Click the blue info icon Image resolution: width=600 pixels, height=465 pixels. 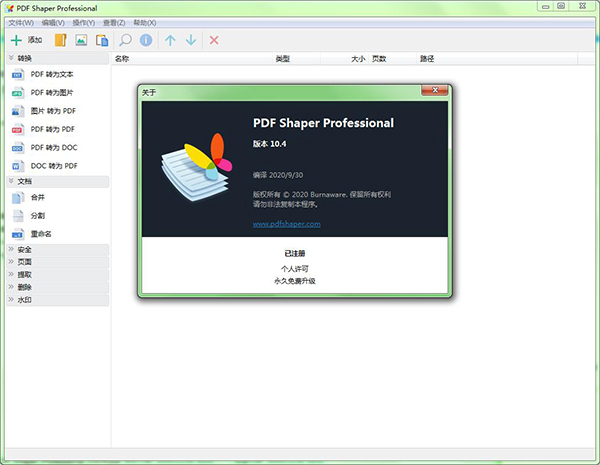(x=146, y=40)
